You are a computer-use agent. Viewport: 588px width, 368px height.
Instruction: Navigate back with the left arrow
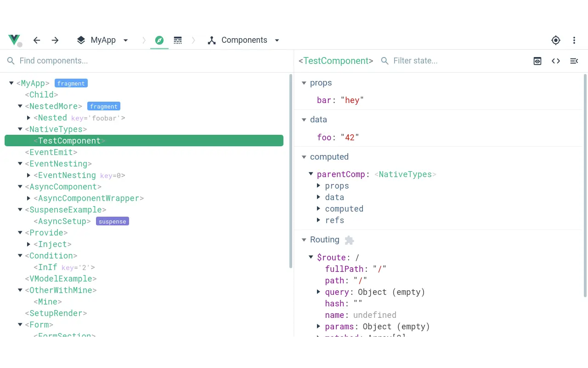tap(37, 40)
